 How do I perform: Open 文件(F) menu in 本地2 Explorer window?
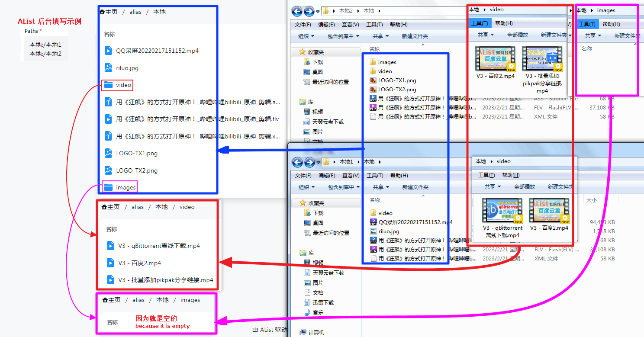303,25
